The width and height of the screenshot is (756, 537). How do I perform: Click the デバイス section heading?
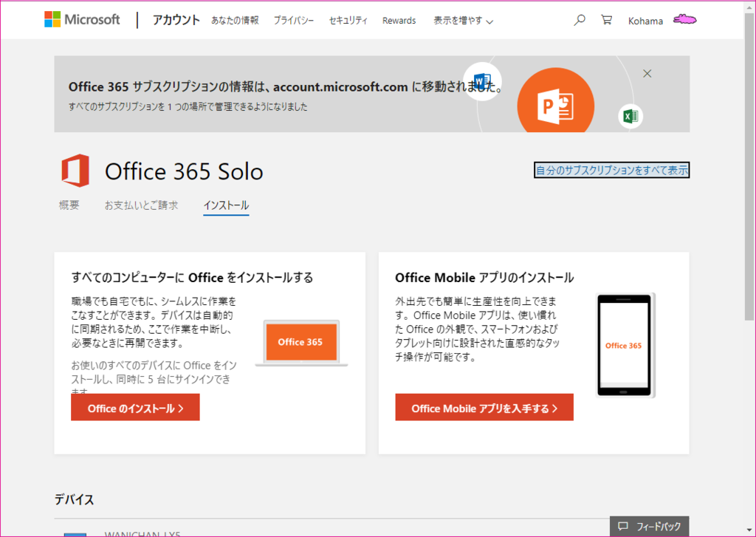pos(74,499)
